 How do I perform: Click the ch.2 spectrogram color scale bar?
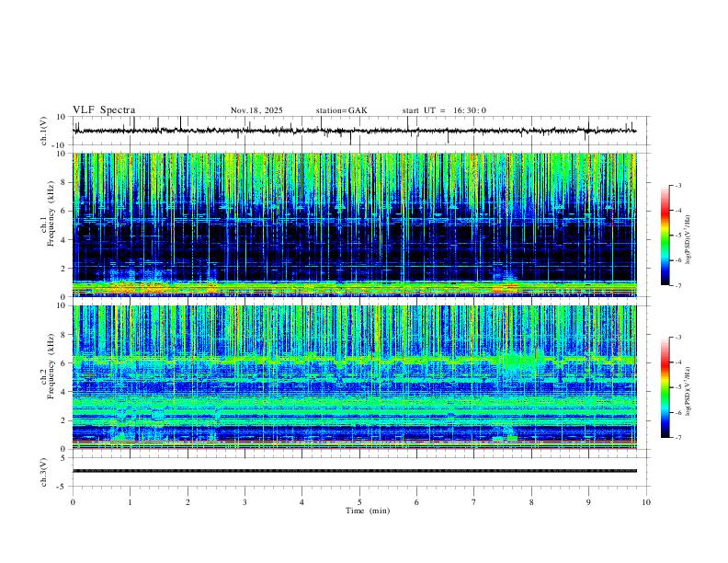[665, 387]
